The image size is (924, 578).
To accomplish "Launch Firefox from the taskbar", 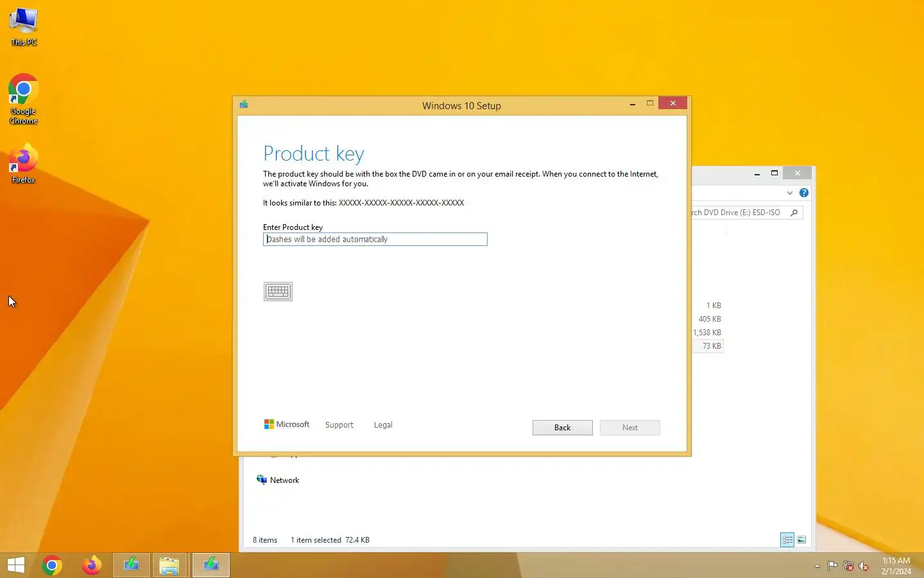I will pyautogui.click(x=92, y=565).
